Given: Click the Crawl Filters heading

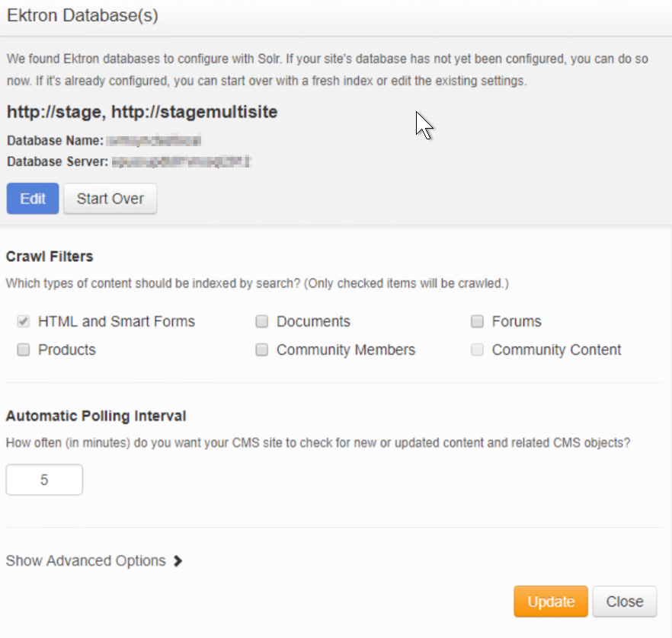Looking at the screenshot, I should [50, 257].
